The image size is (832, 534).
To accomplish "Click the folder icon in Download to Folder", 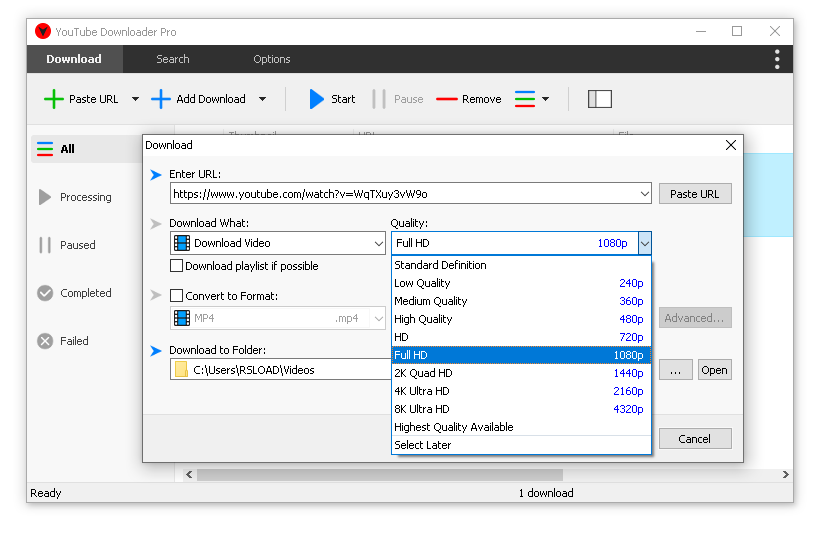I will pos(181,369).
